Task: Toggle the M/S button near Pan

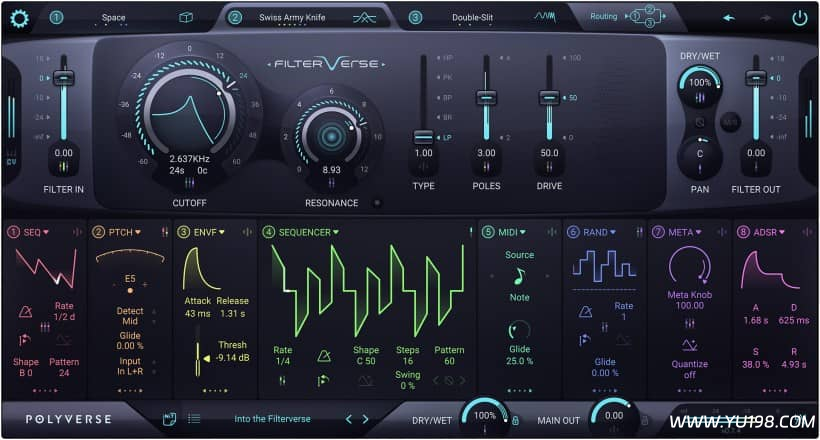Action: click(730, 123)
